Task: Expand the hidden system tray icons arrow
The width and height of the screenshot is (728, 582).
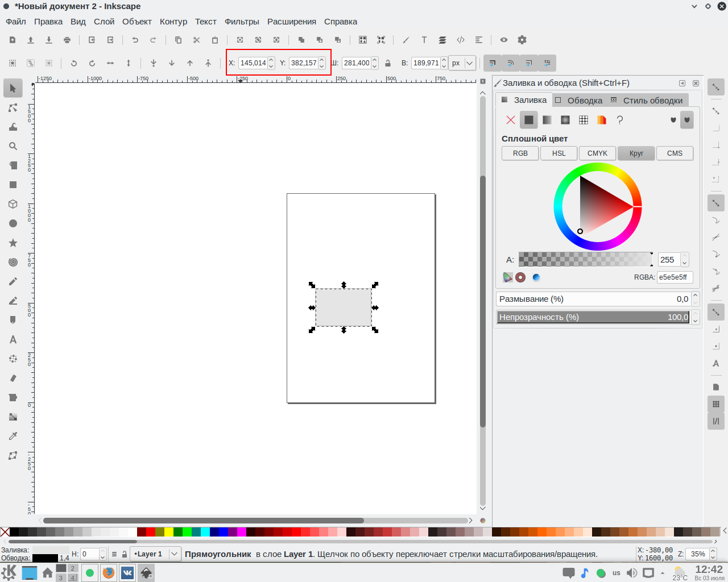Action: [663, 573]
